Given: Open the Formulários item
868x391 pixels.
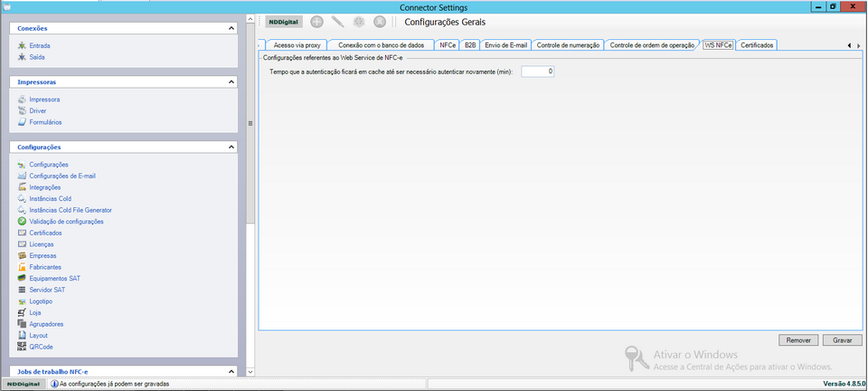Looking at the screenshot, I should [45, 122].
